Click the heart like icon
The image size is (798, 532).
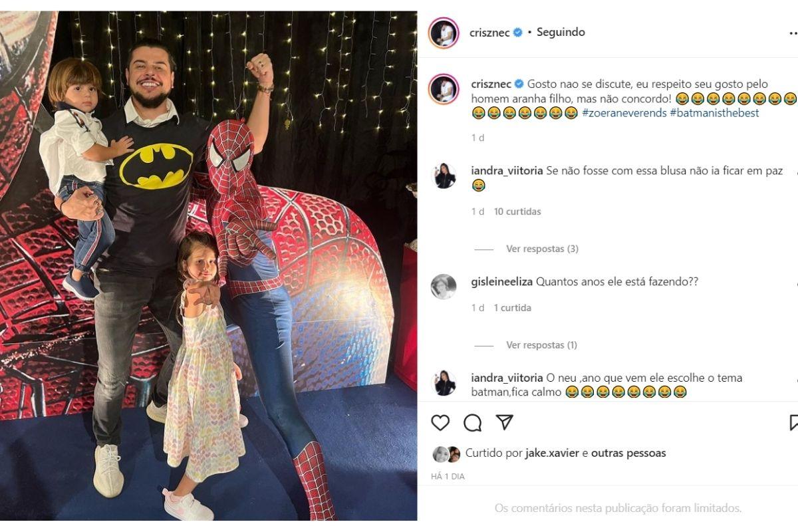(440, 423)
